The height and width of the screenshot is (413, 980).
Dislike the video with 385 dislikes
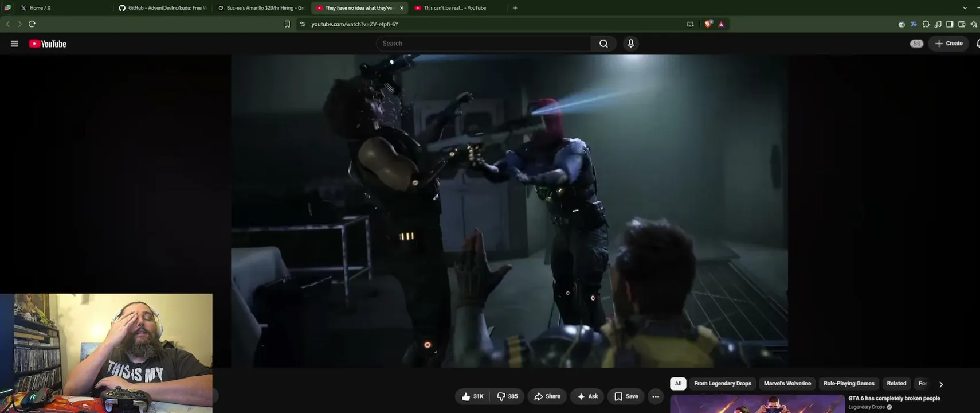click(507, 396)
